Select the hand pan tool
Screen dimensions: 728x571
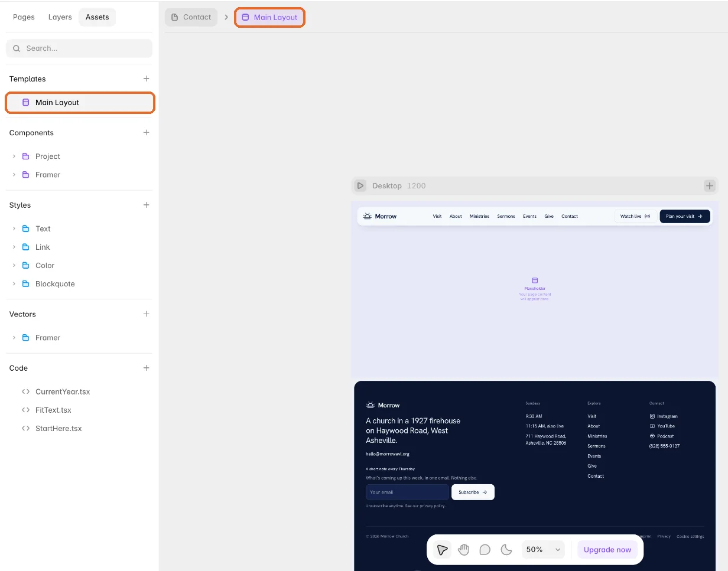click(463, 550)
